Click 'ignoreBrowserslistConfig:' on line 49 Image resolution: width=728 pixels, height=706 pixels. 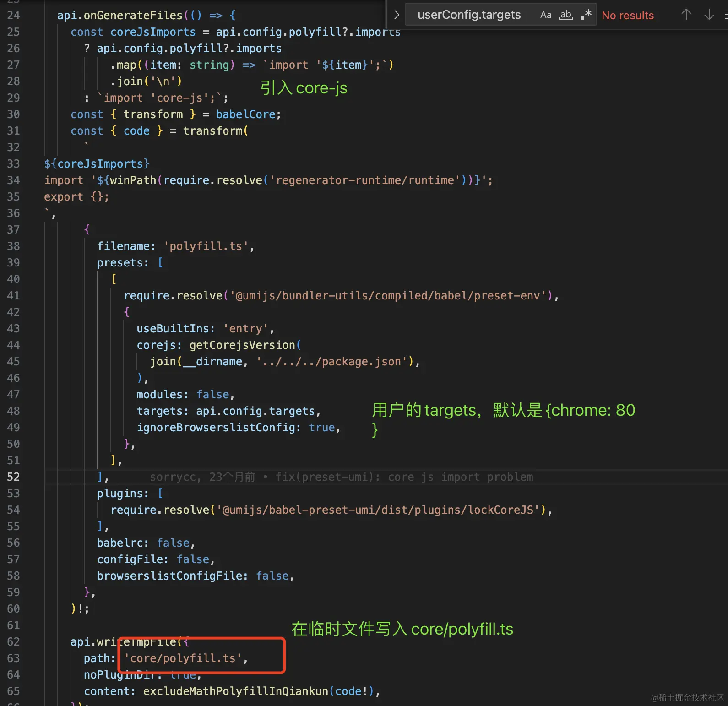[x=219, y=428]
